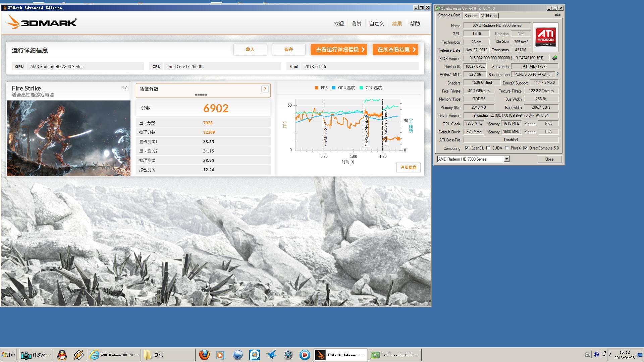This screenshot has height=362, width=644.
Task: Click the 载入 load button
Action: coord(250,49)
